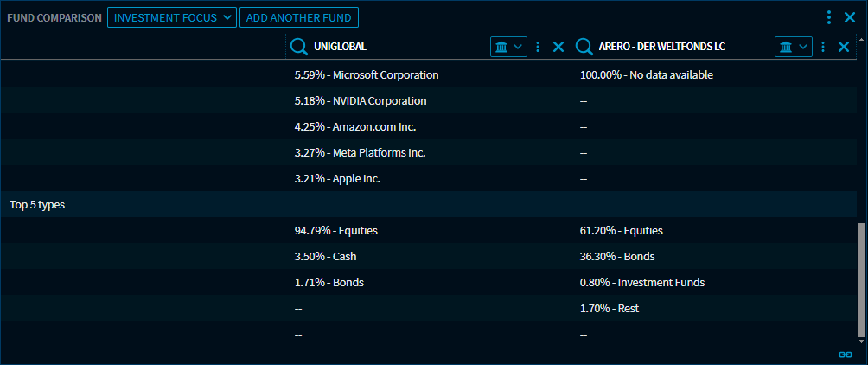Select the Top 5 types section row
The image size is (868, 365).
[37, 205]
